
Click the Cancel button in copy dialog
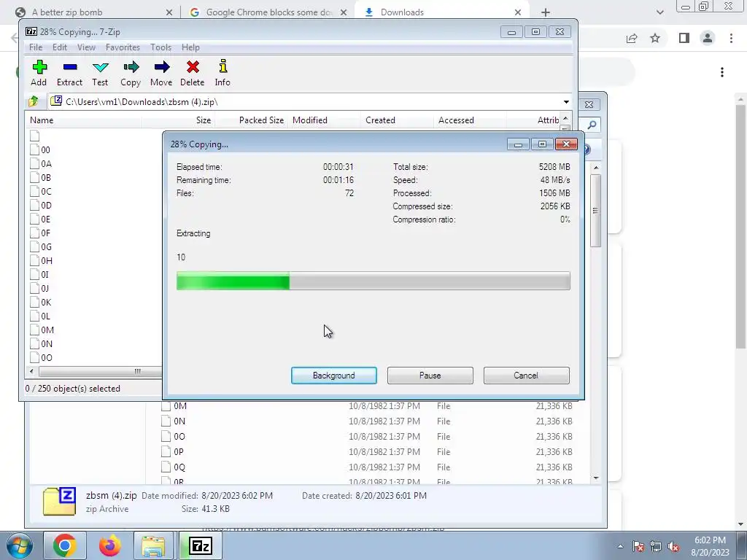pos(527,376)
